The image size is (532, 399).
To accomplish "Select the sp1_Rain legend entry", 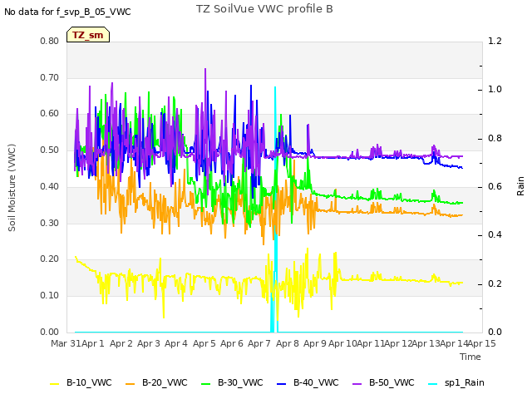I will tap(456, 382).
